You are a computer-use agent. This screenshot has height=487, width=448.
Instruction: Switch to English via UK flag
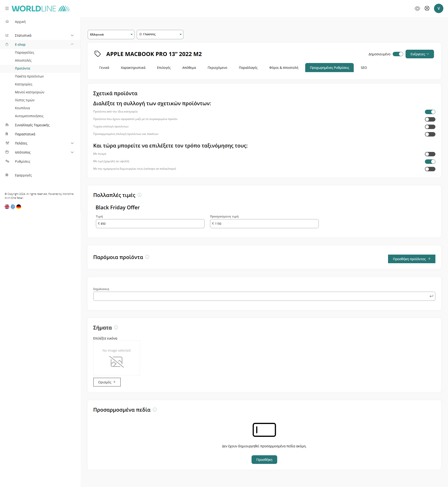7,207
